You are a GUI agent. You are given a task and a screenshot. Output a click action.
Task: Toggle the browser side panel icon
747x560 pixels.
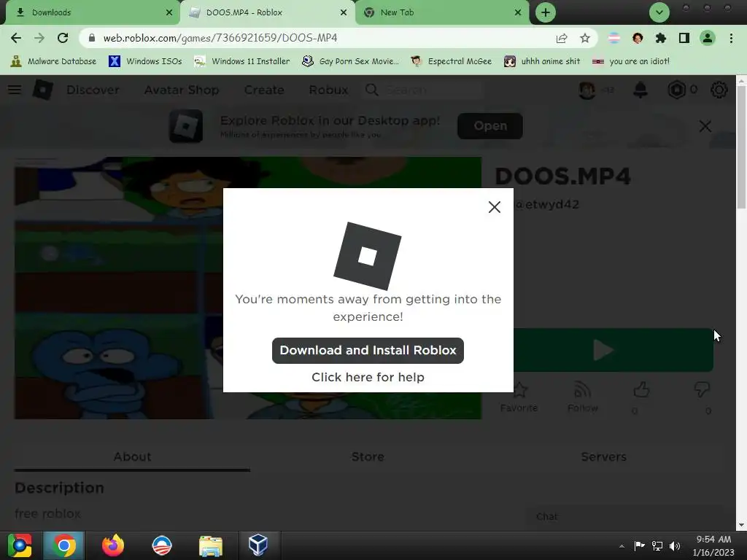pyautogui.click(x=684, y=38)
